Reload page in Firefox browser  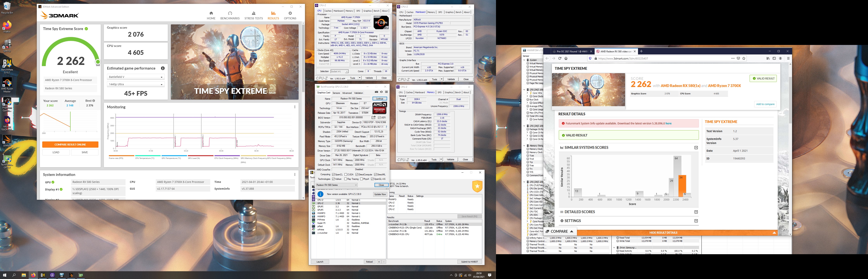(x=560, y=58)
